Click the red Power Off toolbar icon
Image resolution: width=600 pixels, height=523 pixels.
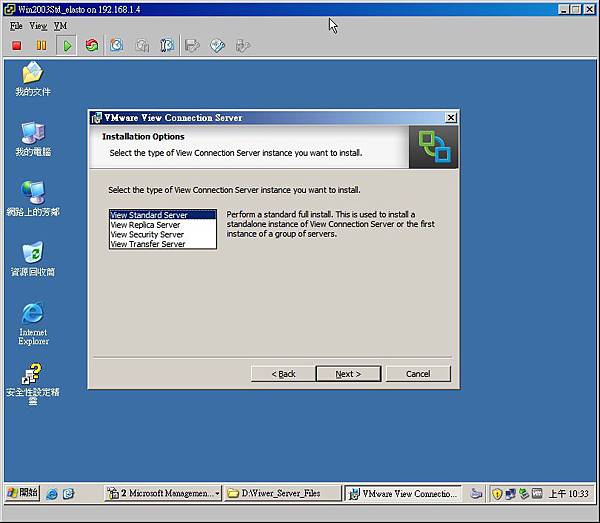[16, 46]
